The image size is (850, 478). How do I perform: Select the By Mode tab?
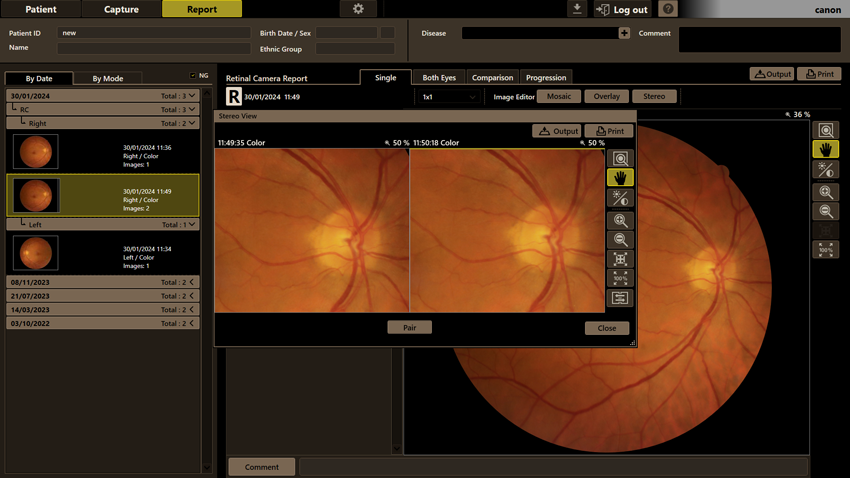[x=108, y=79]
